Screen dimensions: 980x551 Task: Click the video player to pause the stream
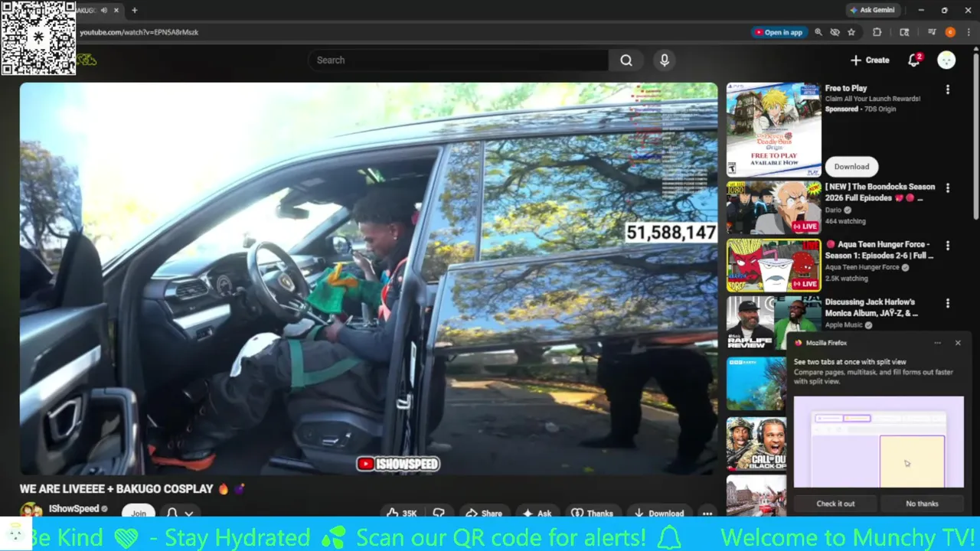368,279
